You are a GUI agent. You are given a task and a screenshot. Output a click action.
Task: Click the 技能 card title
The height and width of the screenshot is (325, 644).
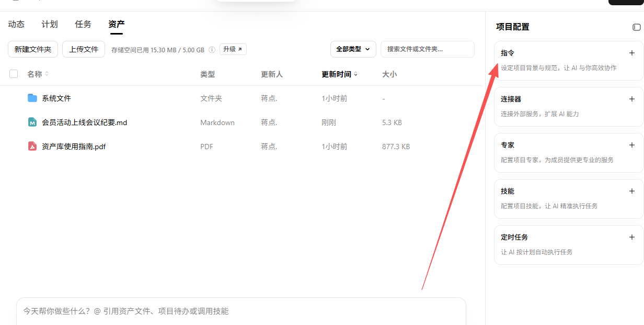[x=508, y=191]
